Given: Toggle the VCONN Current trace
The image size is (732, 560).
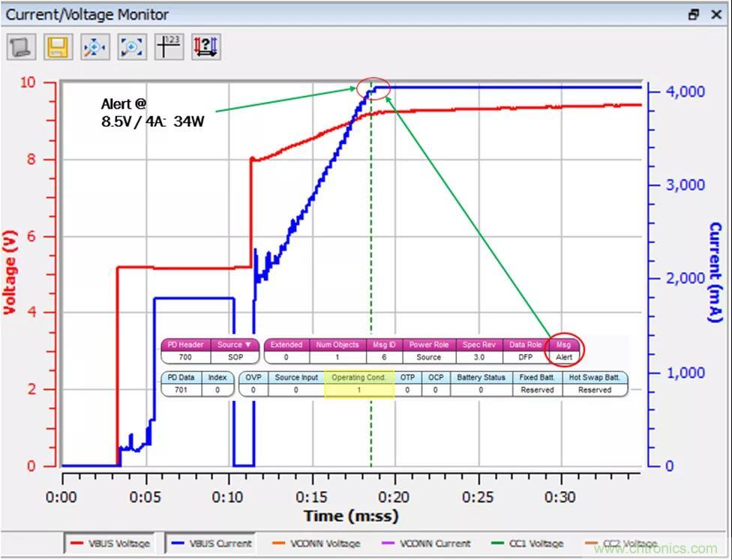Looking at the screenshot, I should click(426, 544).
